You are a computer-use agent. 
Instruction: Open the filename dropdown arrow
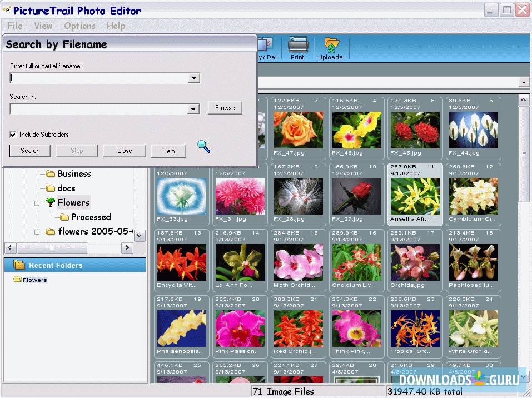[x=193, y=78]
